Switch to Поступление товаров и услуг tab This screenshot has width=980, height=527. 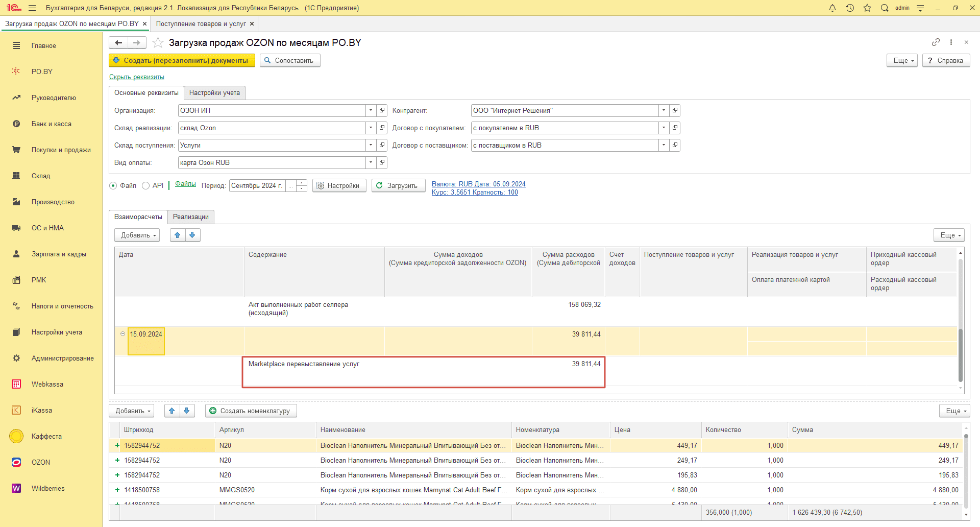201,23
